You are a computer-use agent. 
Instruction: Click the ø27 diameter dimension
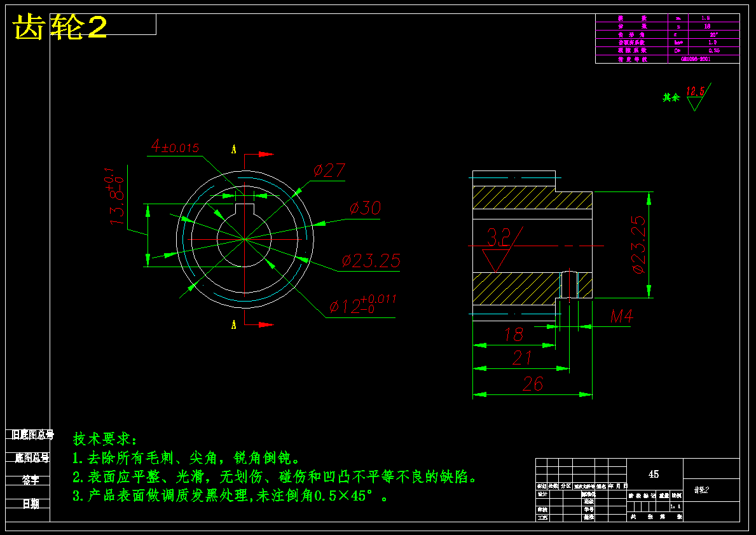329,170
